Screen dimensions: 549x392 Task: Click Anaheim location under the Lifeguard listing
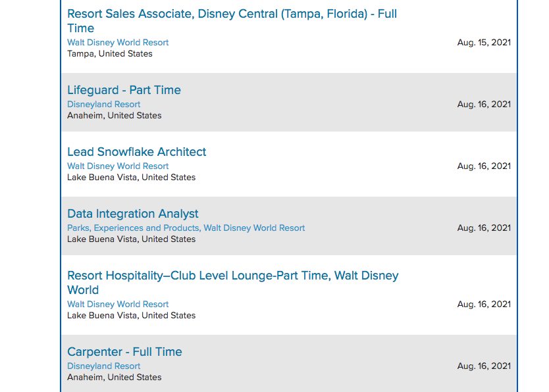tap(114, 116)
